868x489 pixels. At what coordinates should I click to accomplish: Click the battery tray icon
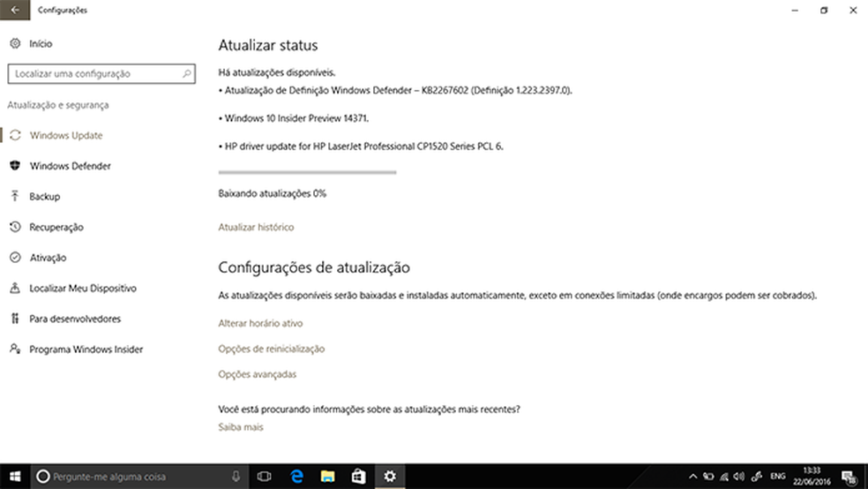click(708, 477)
